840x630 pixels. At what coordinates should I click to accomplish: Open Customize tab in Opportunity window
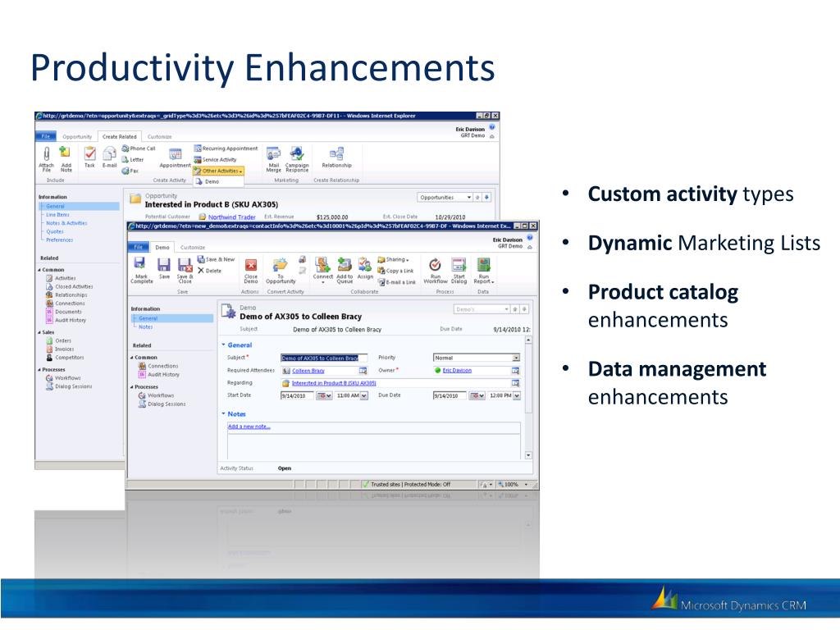pos(160,137)
